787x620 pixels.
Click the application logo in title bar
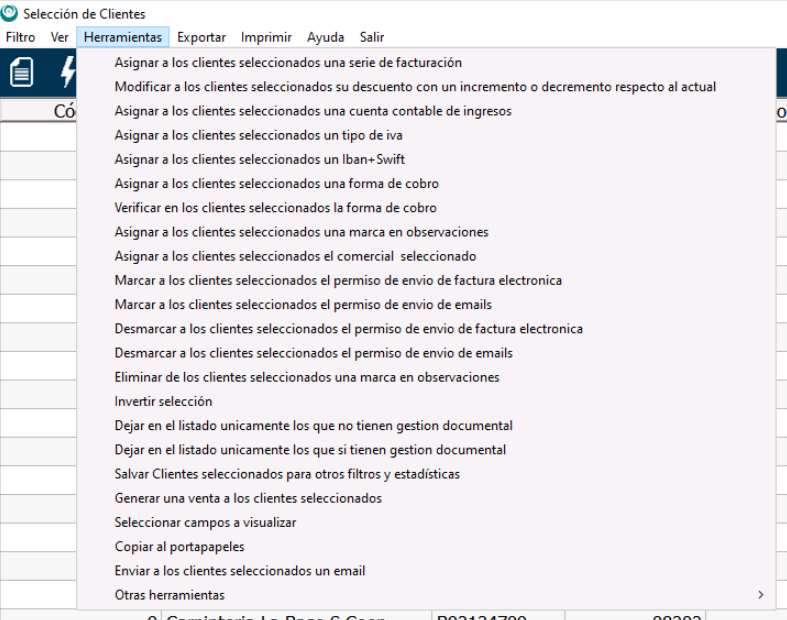click(x=10, y=13)
